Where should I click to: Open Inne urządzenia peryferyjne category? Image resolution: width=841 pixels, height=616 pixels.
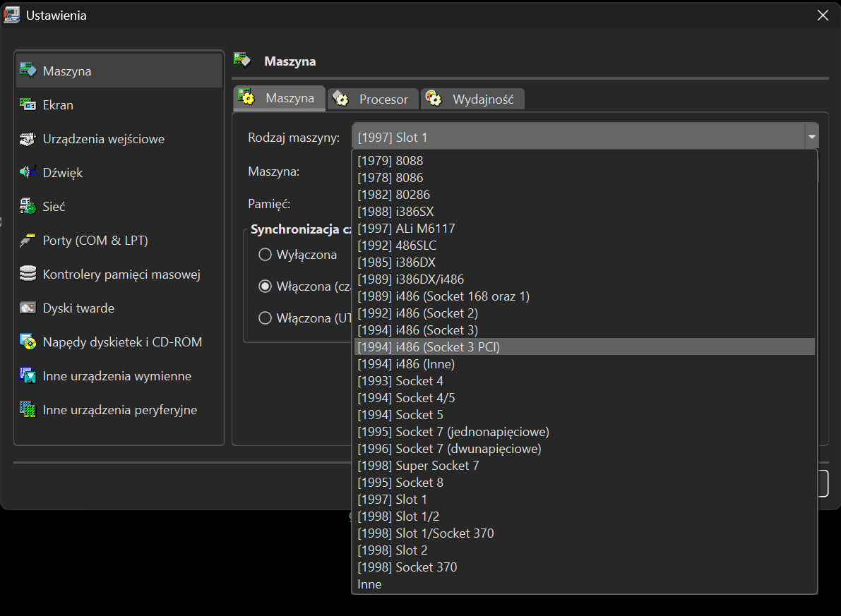119,409
